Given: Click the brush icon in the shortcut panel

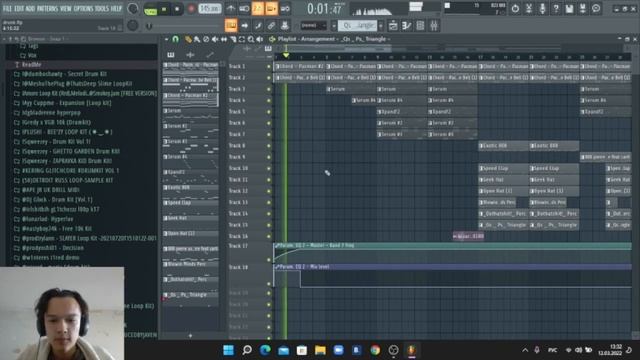Looking at the screenshot, I should pyautogui.click(x=258, y=26).
